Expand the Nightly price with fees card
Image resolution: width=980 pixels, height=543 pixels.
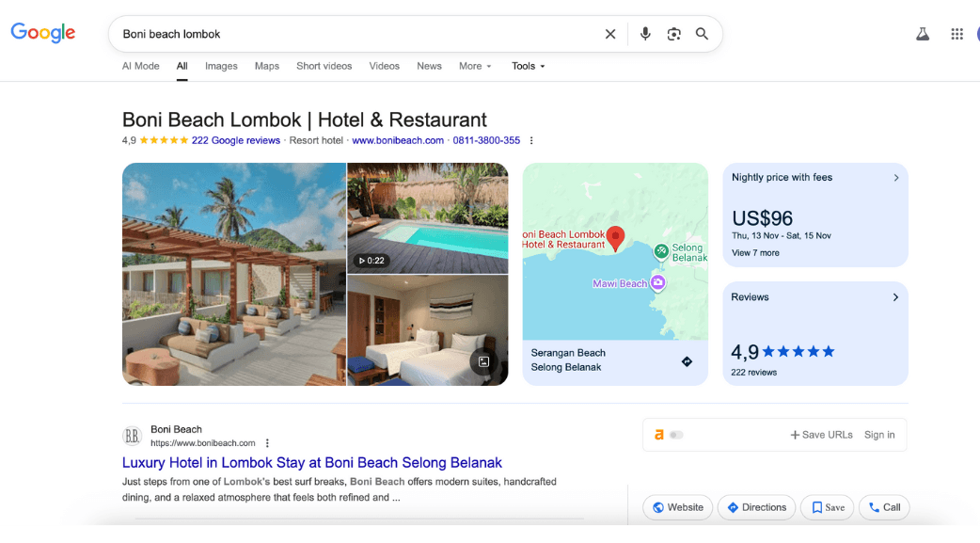click(x=895, y=178)
